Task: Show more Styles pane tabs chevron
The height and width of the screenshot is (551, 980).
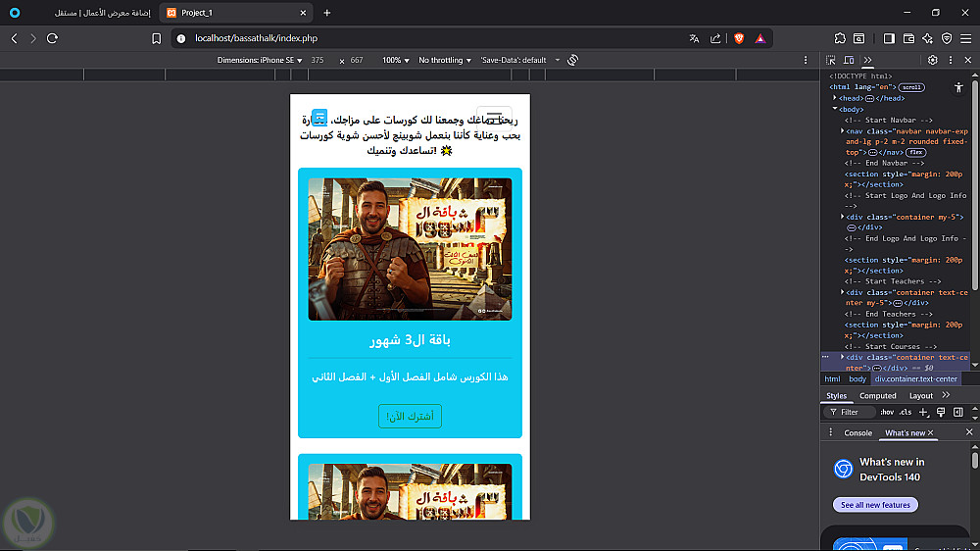Action: pos(947,395)
